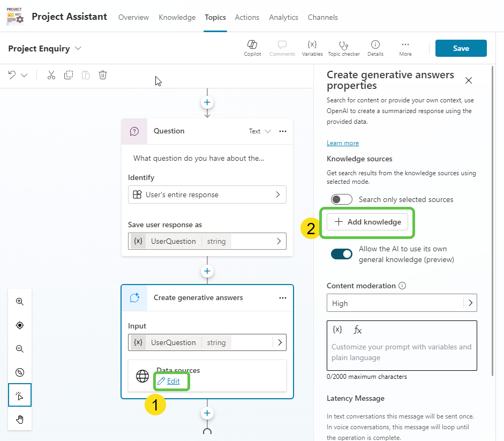Expand the Project Enquiry topic selector
504x441 pixels.
point(78,48)
